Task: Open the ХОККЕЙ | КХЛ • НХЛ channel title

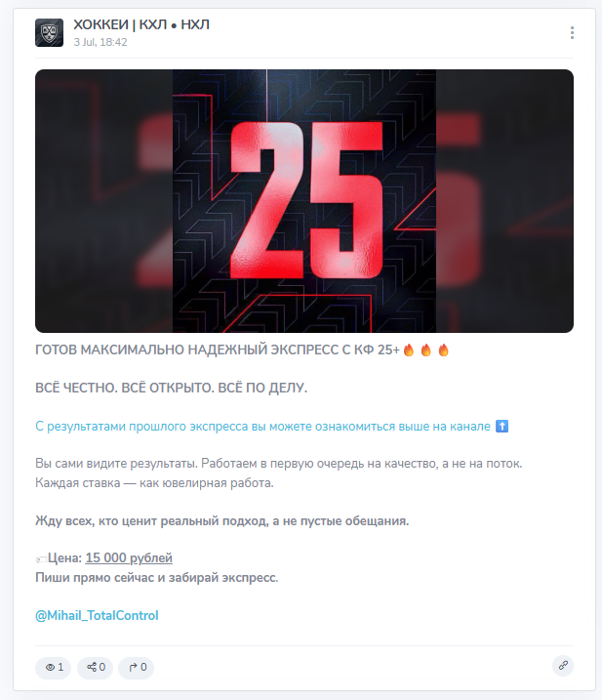Action: 141,24
